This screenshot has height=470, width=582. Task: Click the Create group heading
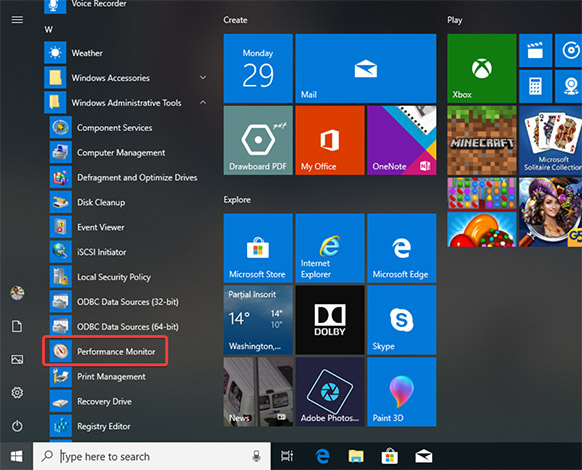tap(235, 20)
